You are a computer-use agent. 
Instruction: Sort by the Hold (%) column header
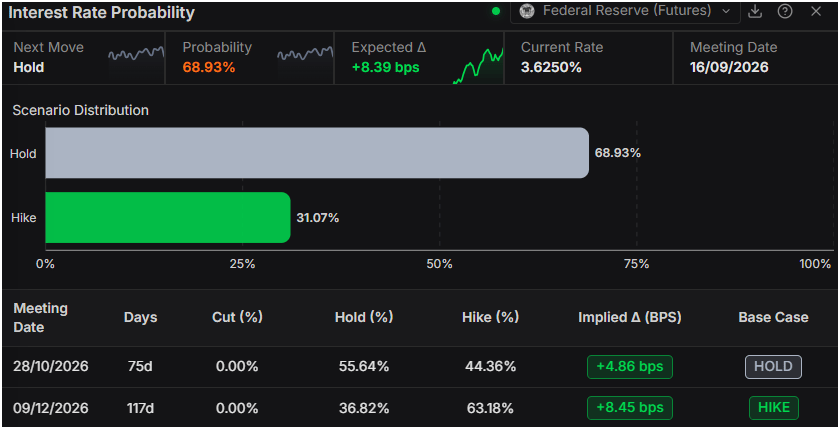(x=364, y=318)
